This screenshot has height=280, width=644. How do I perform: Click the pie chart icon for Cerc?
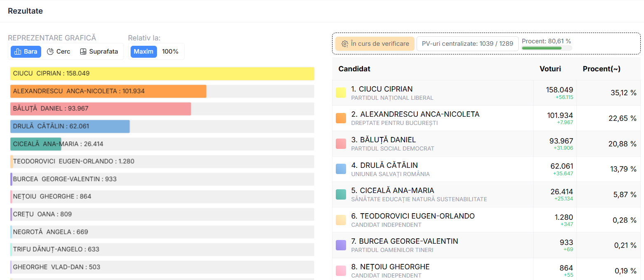coord(51,52)
